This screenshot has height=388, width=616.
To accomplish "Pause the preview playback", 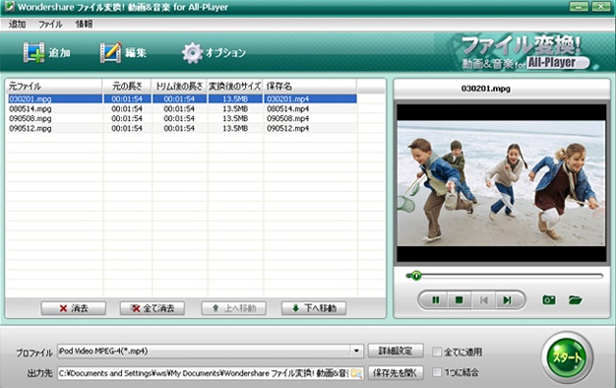I will coord(435,300).
